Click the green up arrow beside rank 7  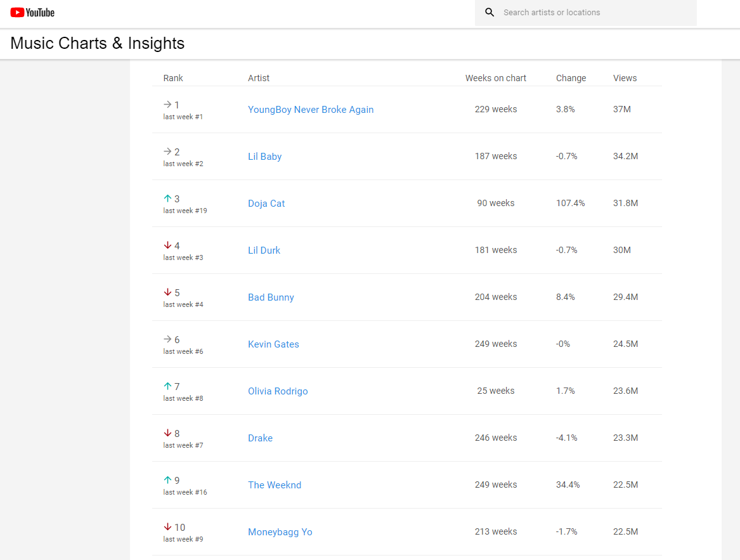[167, 386]
